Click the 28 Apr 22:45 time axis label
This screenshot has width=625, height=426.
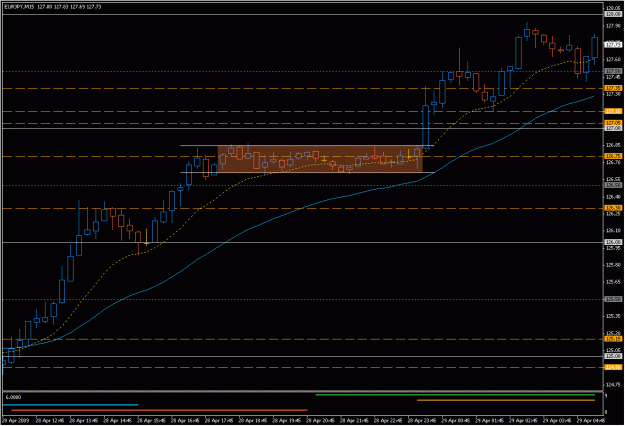(x=389, y=420)
